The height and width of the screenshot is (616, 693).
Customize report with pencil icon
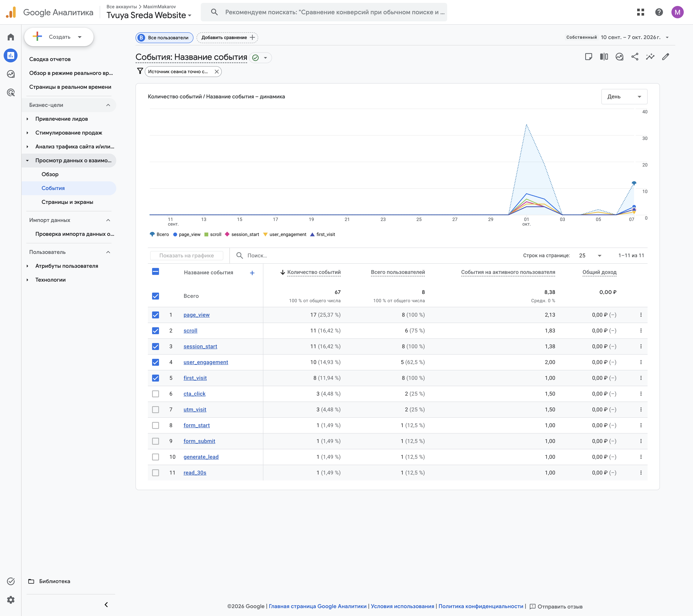[665, 57]
